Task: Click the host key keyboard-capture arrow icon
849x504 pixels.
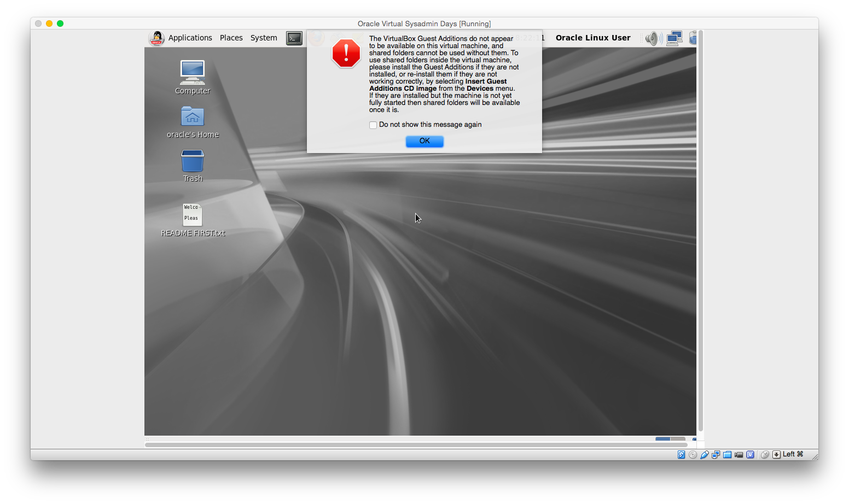Action: coord(776,455)
